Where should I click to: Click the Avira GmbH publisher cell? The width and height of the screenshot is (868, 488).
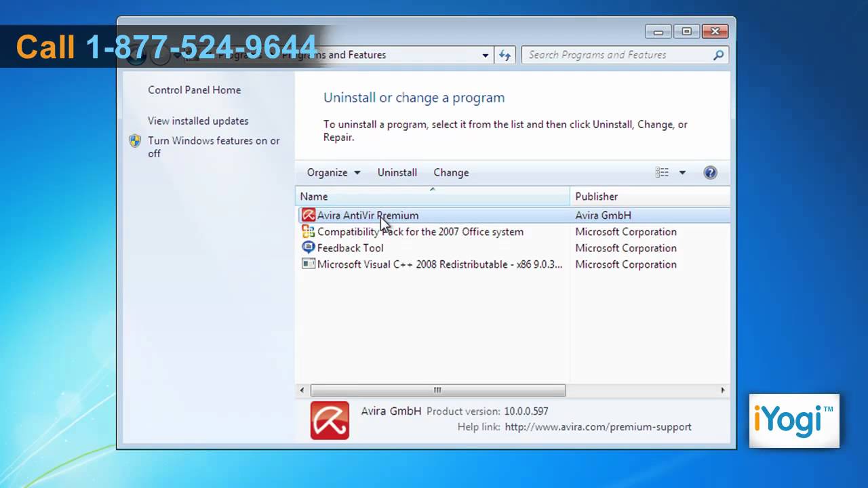pyautogui.click(x=603, y=215)
